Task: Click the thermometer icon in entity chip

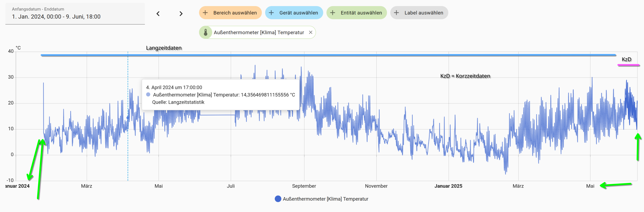Action: 206,33
